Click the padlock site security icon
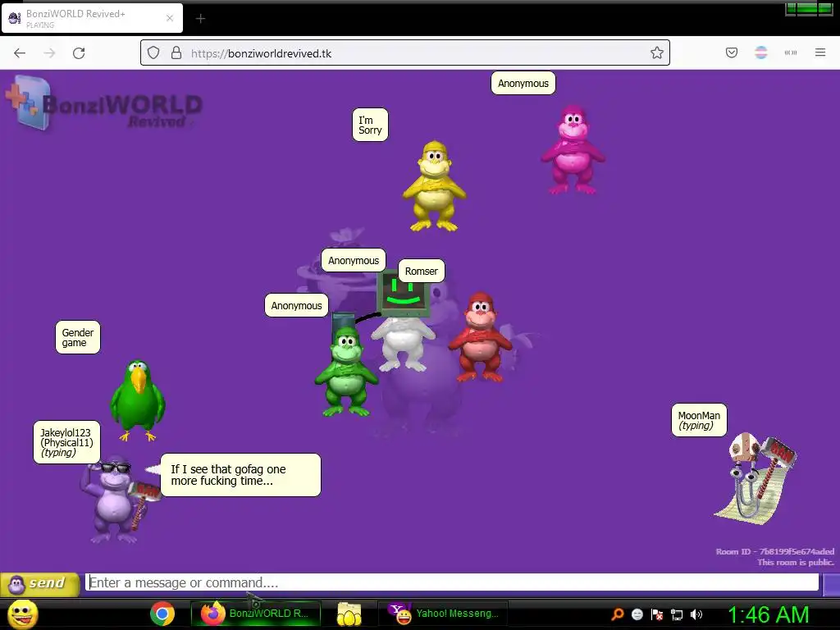 click(x=176, y=52)
